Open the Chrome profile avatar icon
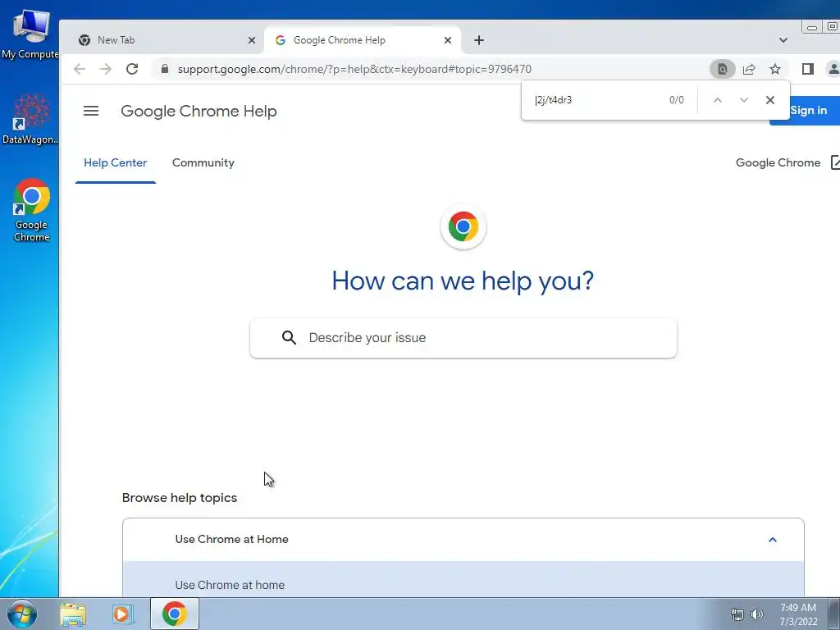840x630 pixels. point(833,69)
